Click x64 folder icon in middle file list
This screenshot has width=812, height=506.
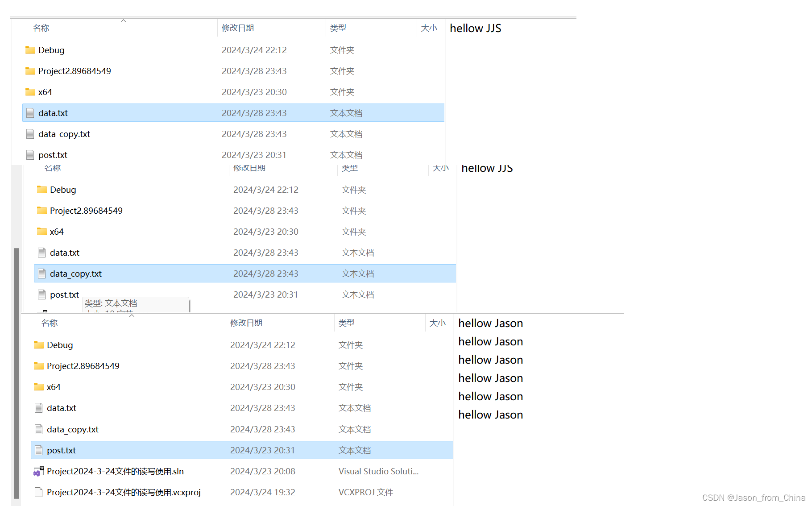pos(42,231)
